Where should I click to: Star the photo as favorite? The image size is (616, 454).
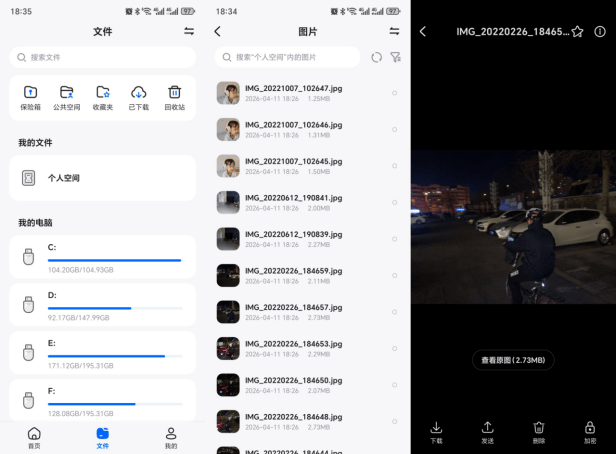577,32
